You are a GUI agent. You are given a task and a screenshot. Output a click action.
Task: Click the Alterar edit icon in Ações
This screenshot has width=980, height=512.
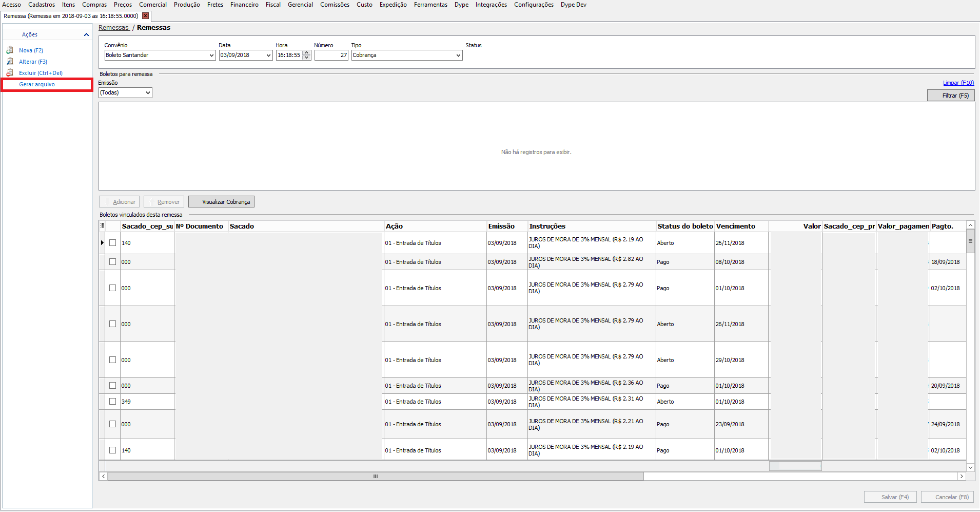tap(10, 62)
